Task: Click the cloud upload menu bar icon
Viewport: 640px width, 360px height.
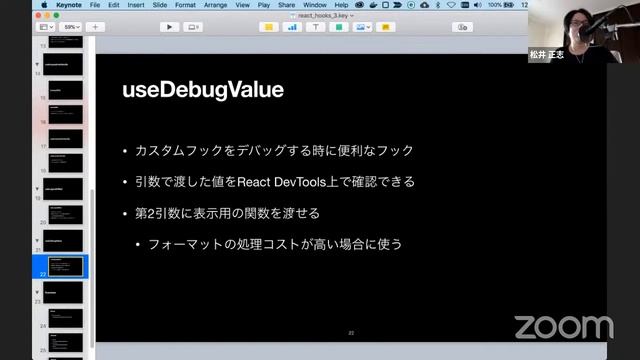Action: click(x=424, y=5)
